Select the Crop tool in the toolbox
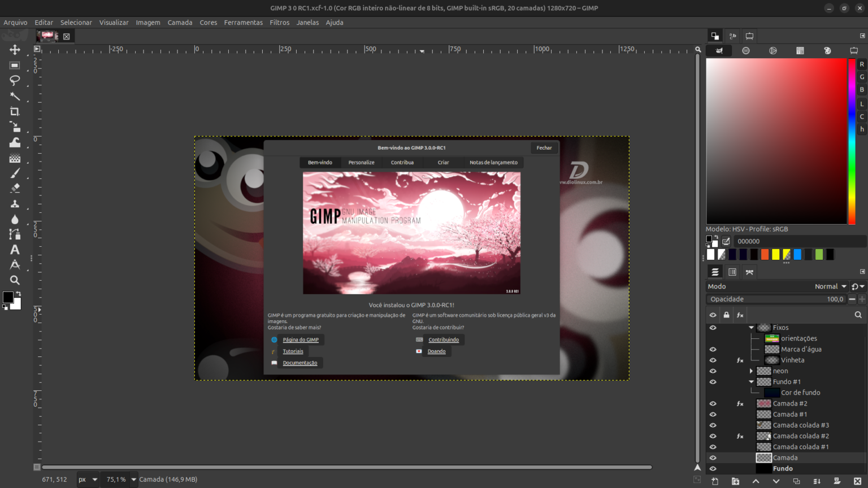868x488 pixels. [x=15, y=111]
